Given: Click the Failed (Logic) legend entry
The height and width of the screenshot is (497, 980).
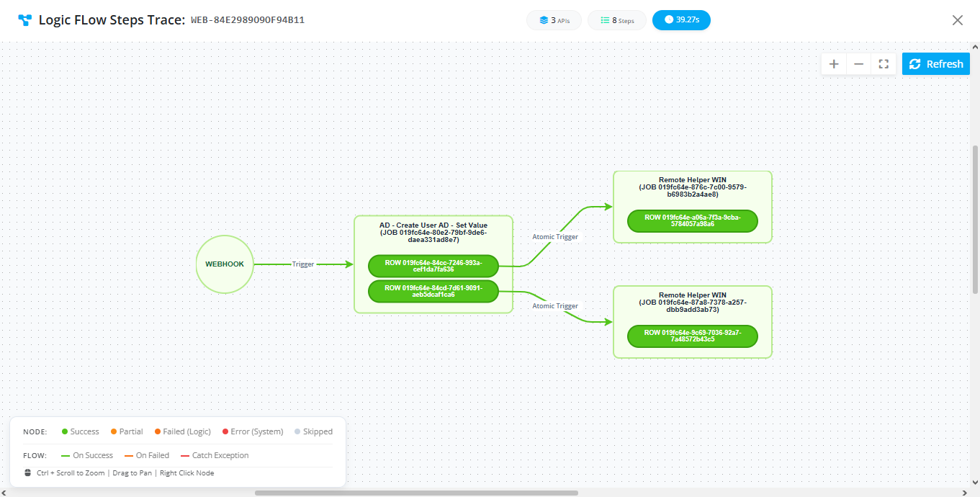Looking at the screenshot, I should [182, 431].
